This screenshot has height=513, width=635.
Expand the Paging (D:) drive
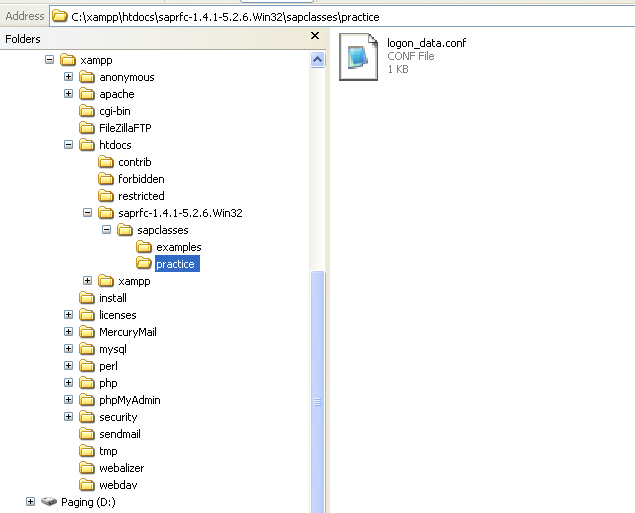[31, 502]
